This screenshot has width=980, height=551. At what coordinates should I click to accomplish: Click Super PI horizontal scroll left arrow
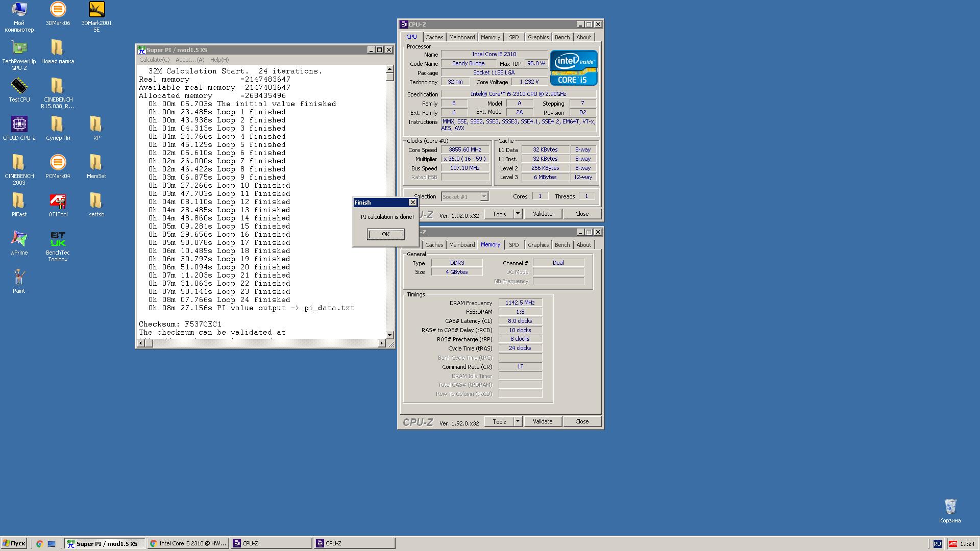click(x=141, y=343)
